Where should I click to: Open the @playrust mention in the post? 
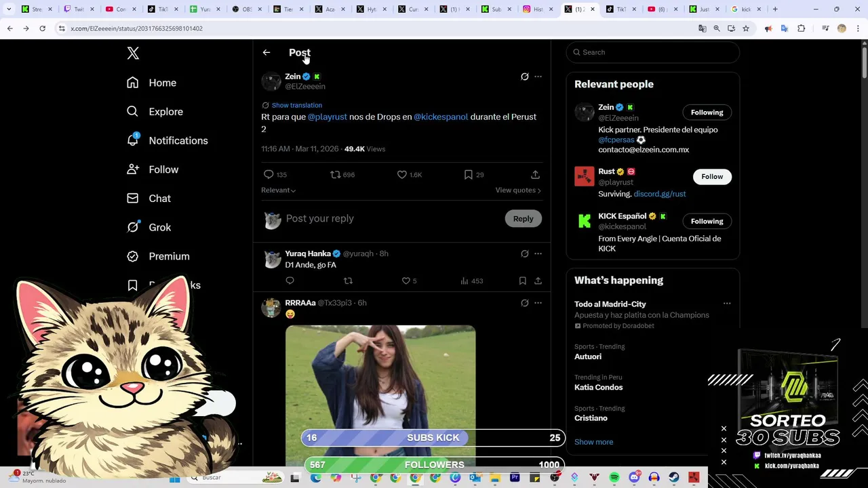click(328, 117)
